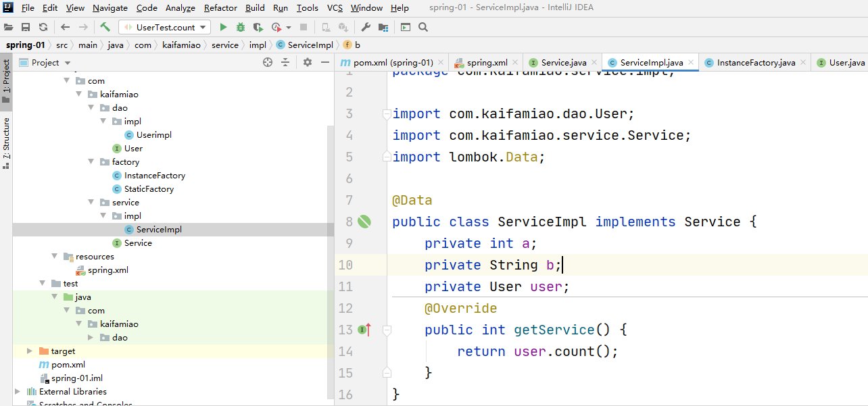Viewport: 868px width, 406px height.
Task: Click the Project panel vertical scrollbar
Action: click(x=331, y=263)
